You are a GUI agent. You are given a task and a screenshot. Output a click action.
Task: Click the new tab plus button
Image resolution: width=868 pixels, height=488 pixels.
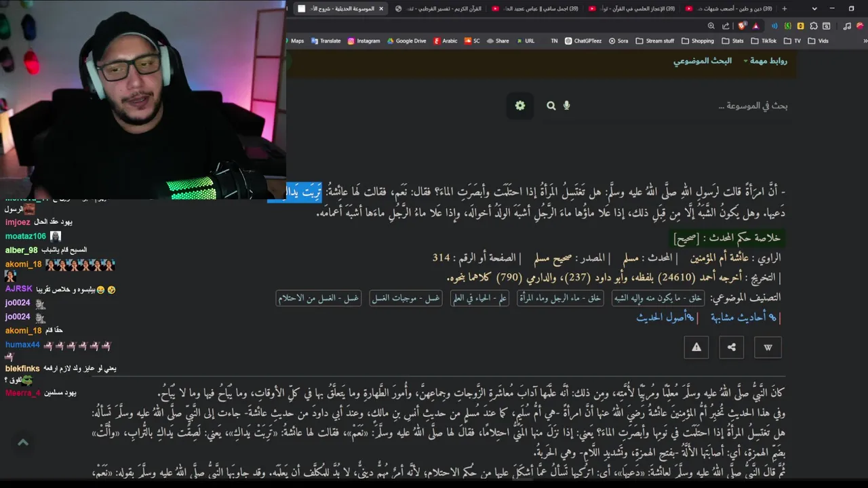tap(785, 8)
